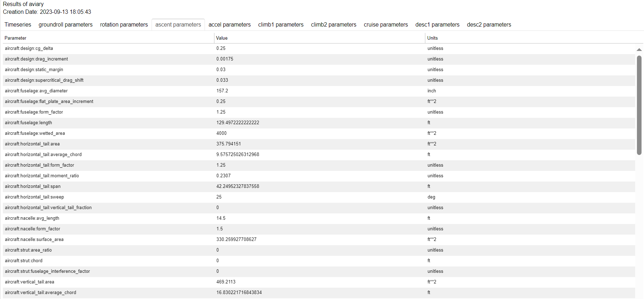
Task: Click the value 330.259927708627
Action: click(x=236, y=240)
